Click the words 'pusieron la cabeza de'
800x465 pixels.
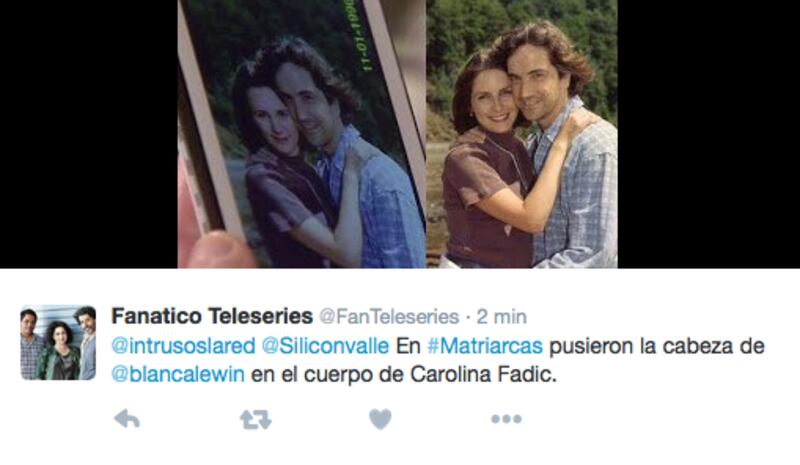(657, 346)
